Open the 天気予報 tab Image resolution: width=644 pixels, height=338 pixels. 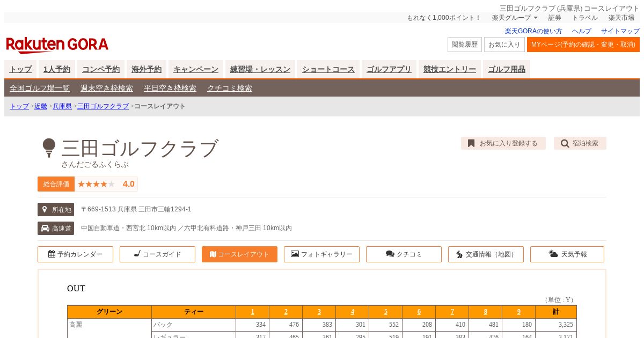coord(567,254)
